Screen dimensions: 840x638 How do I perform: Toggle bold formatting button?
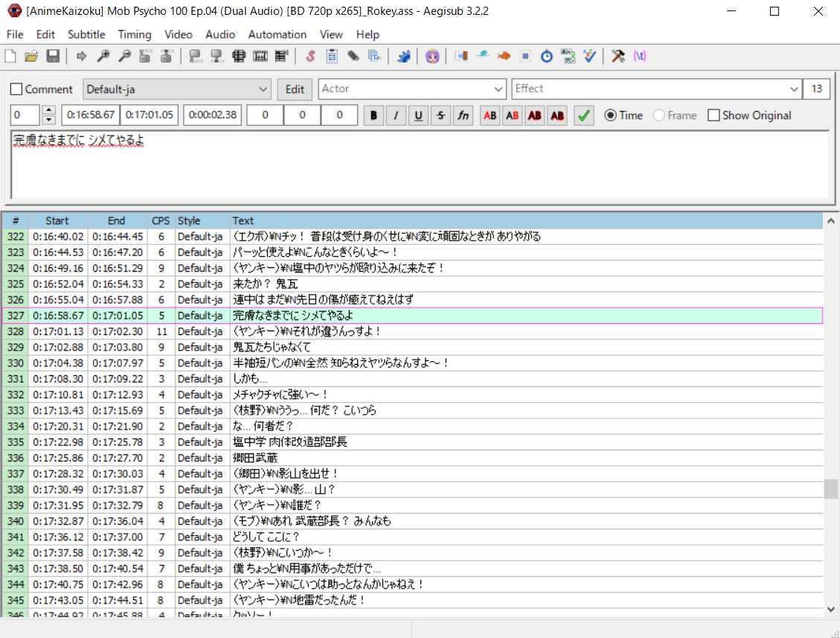pos(373,115)
